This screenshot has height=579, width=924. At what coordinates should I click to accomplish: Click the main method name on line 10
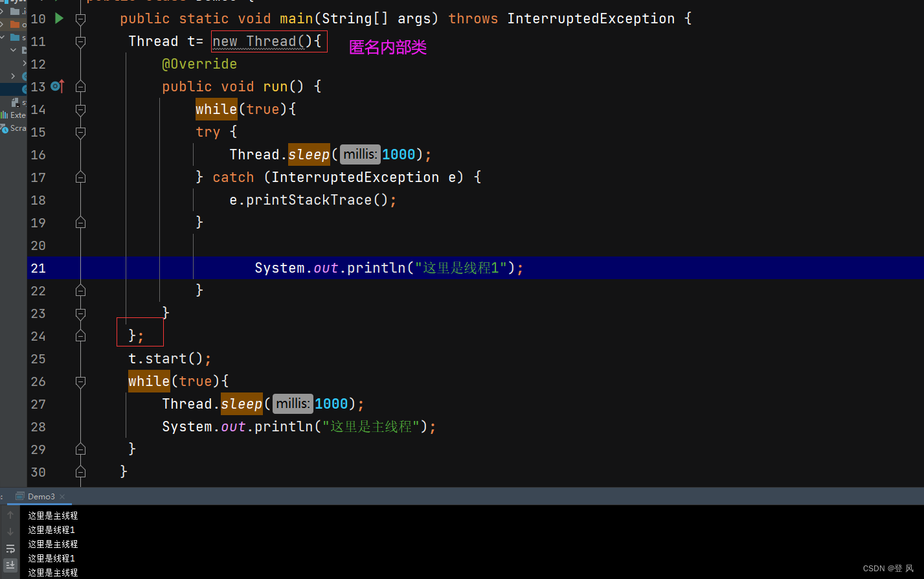[x=297, y=19]
